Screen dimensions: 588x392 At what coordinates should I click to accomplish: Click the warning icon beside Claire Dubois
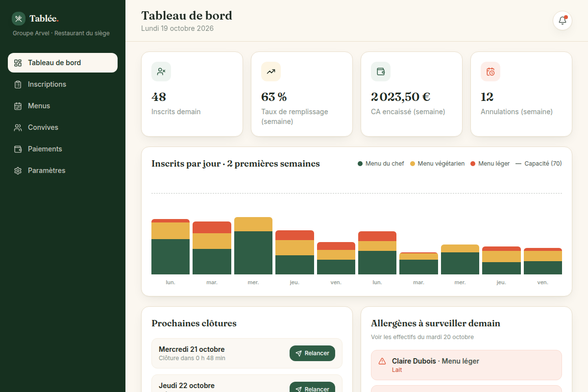[382, 361]
